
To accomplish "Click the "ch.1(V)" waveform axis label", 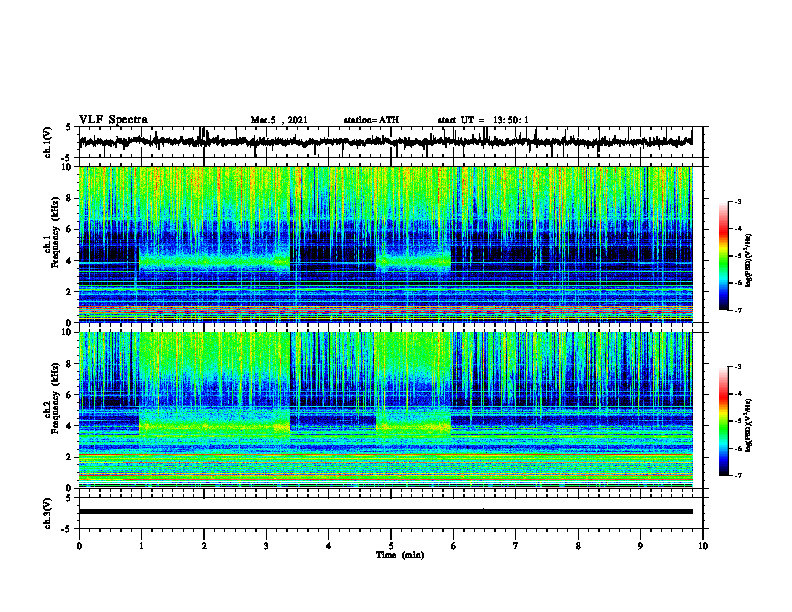I will coord(48,142).
